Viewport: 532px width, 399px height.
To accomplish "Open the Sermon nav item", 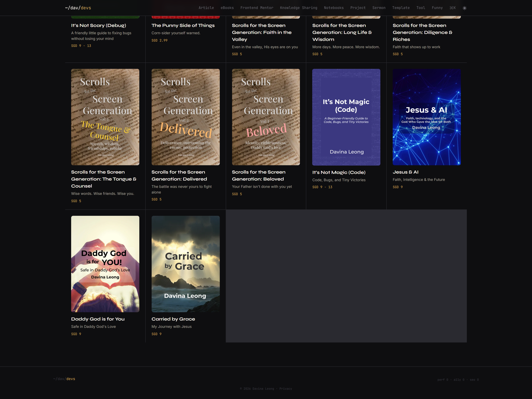I will (x=379, y=8).
